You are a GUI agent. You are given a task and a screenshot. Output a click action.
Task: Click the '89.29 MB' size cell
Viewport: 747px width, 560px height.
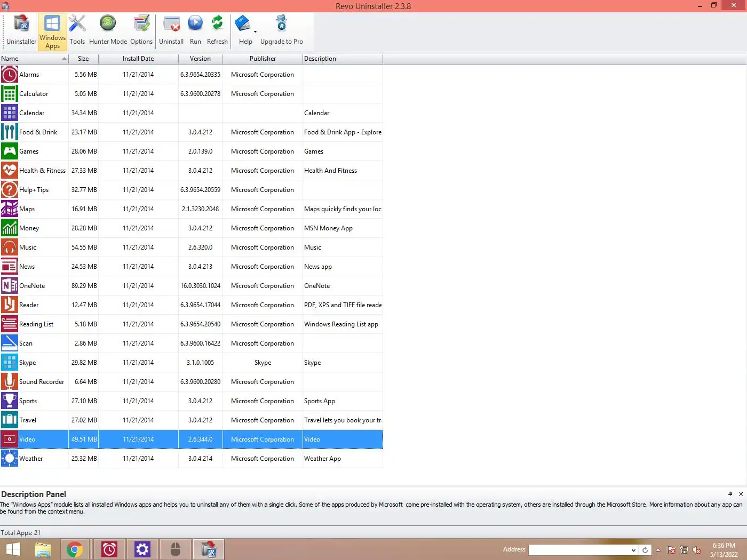[x=84, y=286]
